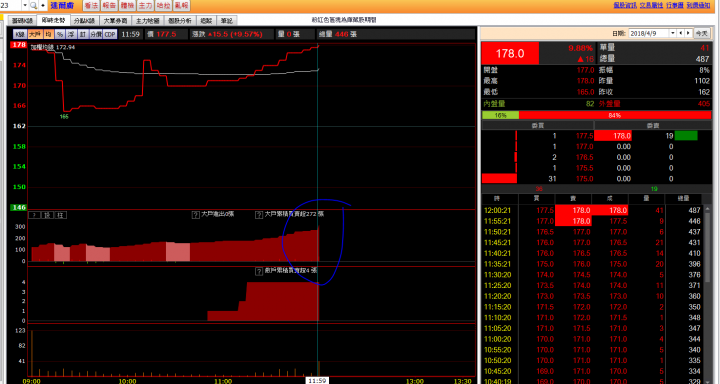
Task: Click the 11:00:20 trade row time
Action: pos(497,339)
